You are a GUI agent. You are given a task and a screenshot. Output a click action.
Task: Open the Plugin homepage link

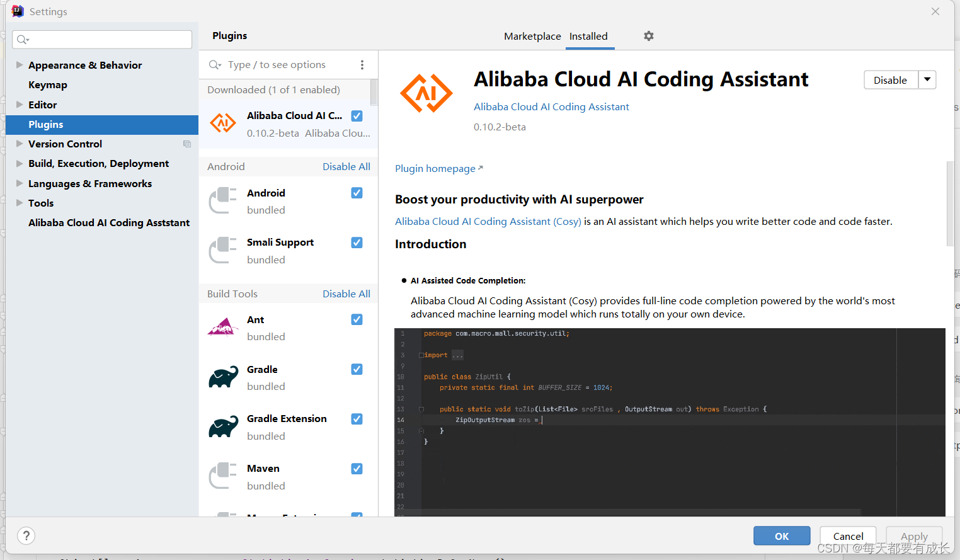tap(435, 168)
